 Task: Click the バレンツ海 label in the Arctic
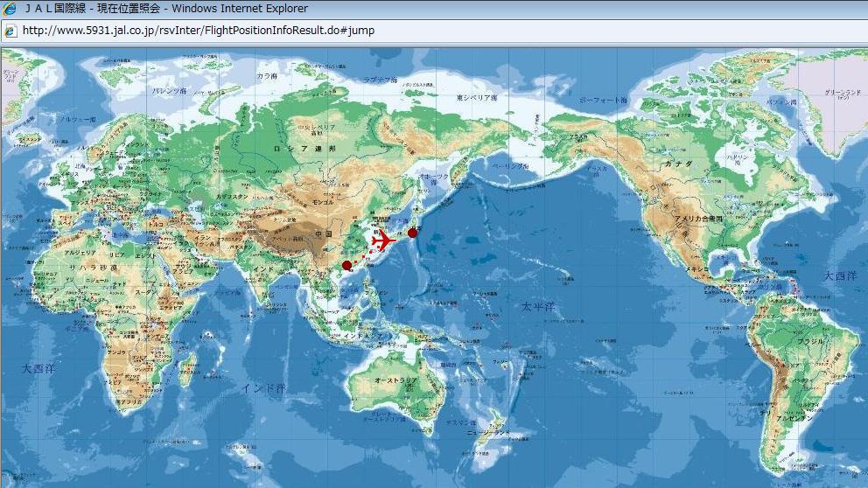(x=170, y=91)
